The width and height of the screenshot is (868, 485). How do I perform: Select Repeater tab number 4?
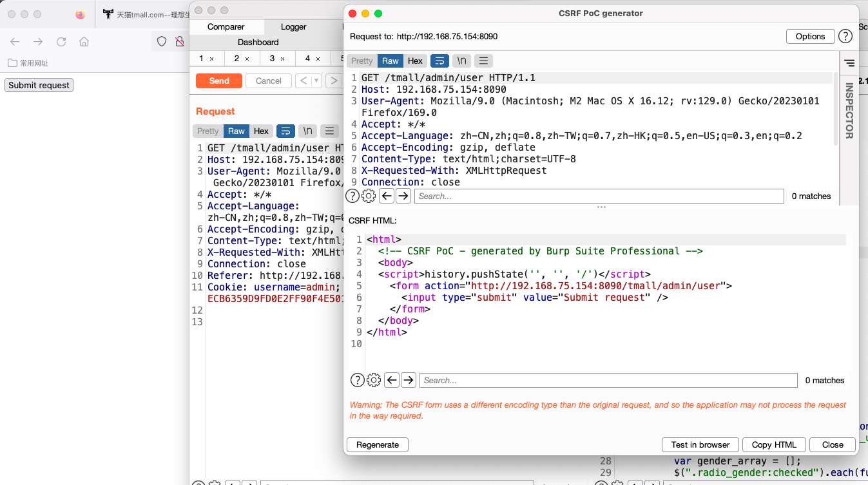pyautogui.click(x=308, y=58)
